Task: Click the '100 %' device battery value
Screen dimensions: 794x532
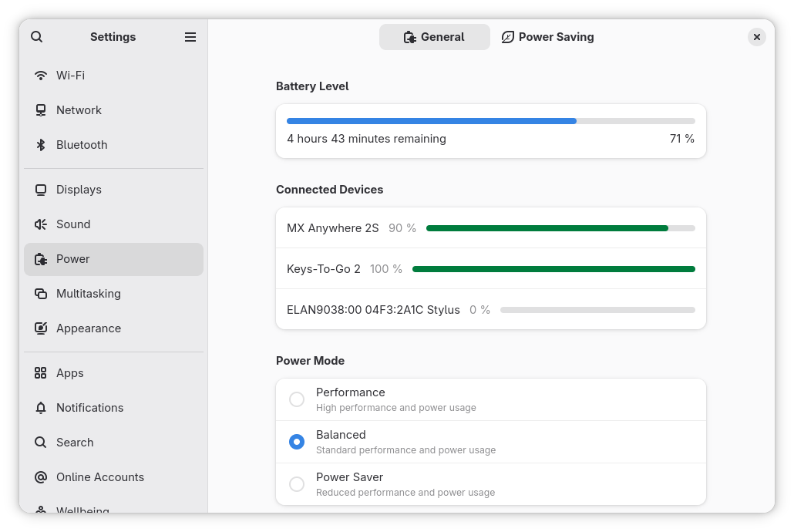Action: [x=386, y=269]
